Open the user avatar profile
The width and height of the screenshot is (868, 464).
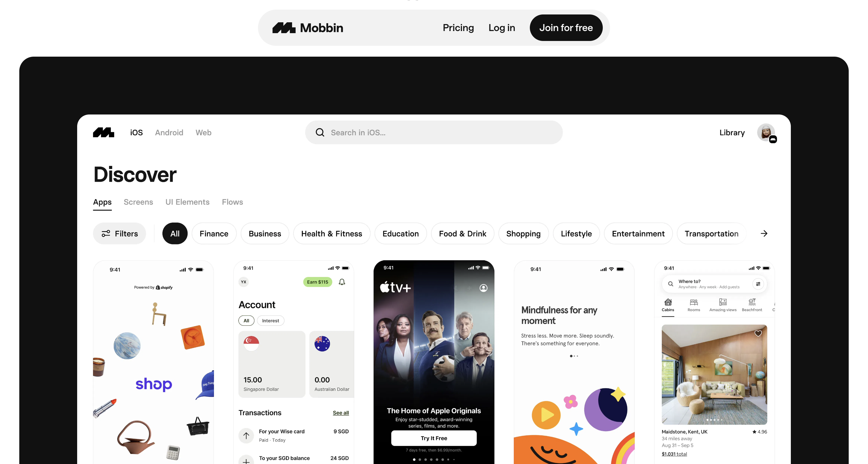[x=766, y=133]
